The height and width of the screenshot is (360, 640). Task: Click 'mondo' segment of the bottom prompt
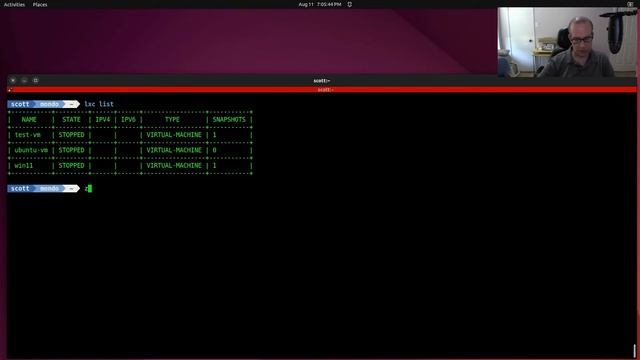click(x=49, y=189)
